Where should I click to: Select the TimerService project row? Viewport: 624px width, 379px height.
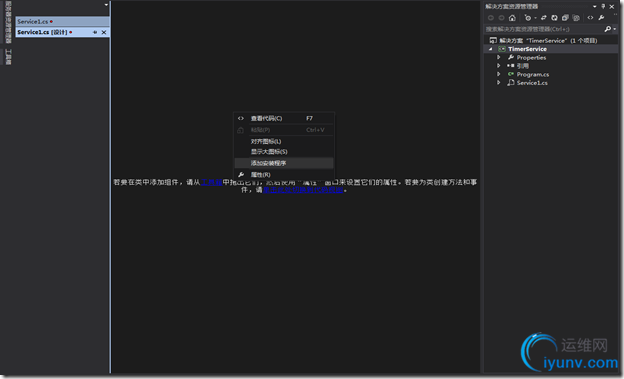point(551,49)
